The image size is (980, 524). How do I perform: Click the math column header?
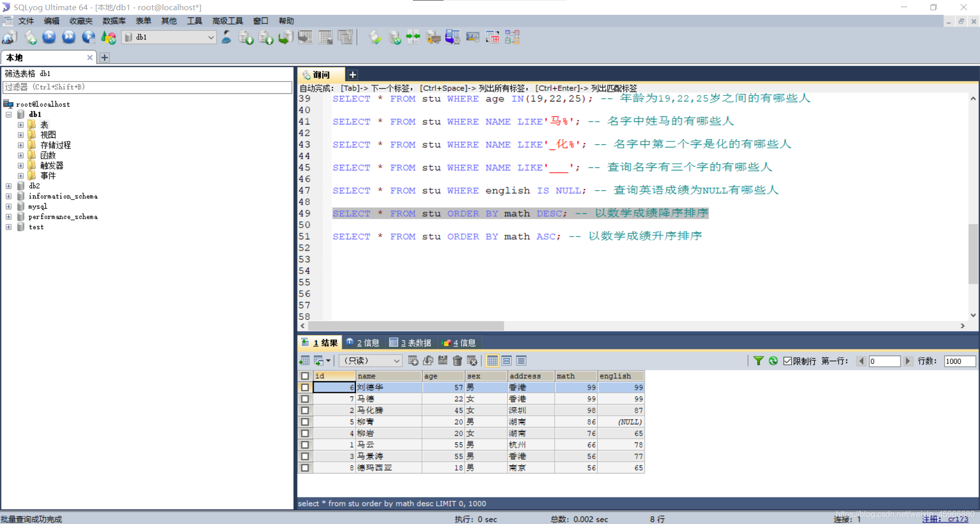point(576,376)
